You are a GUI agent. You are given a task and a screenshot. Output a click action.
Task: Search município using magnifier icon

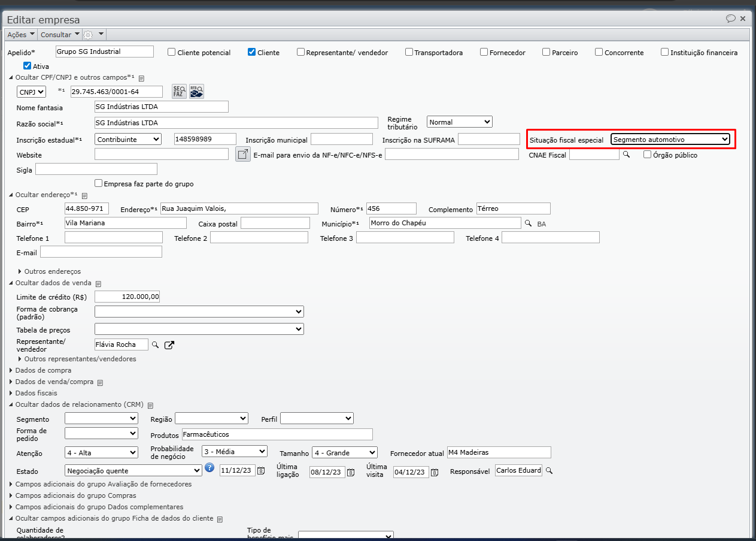click(528, 223)
